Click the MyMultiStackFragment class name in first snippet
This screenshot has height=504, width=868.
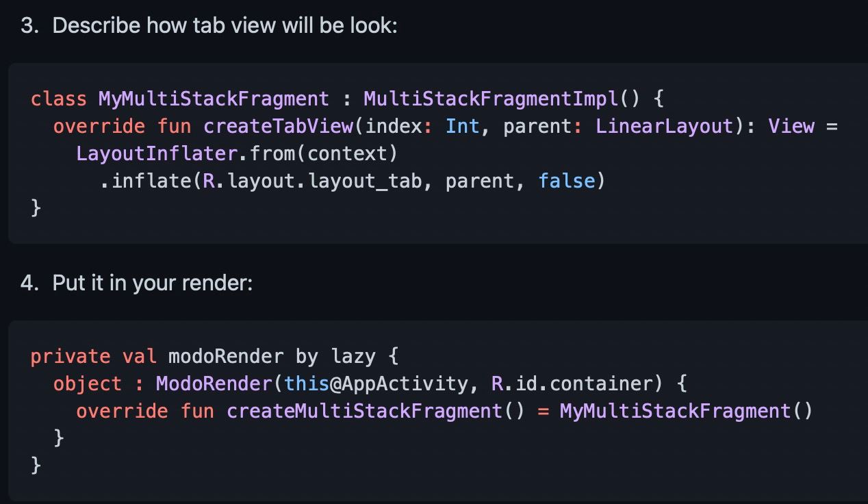click(214, 99)
